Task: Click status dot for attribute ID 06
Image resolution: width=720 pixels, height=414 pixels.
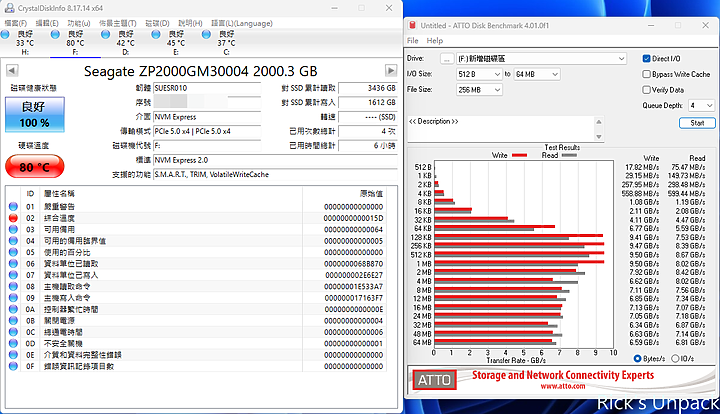Action: pyautogui.click(x=13, y=263)
